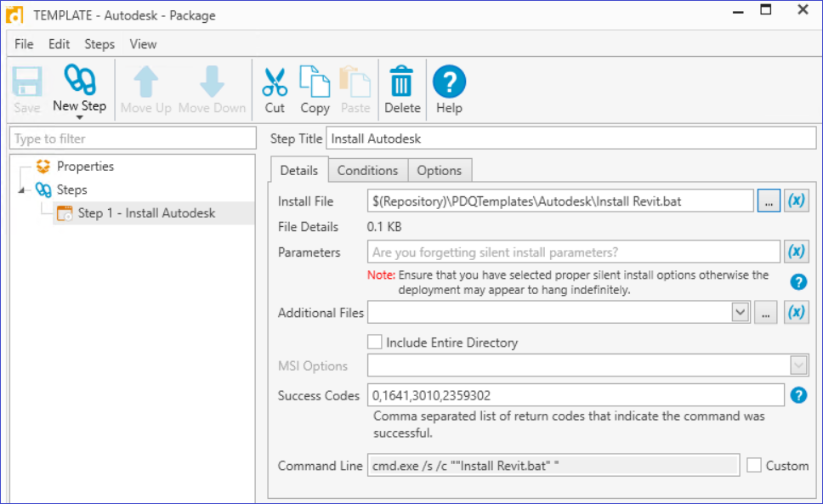Click the Paste toolbar icon
This screenshot has height=504, width=823.
[x=355, y=82]
